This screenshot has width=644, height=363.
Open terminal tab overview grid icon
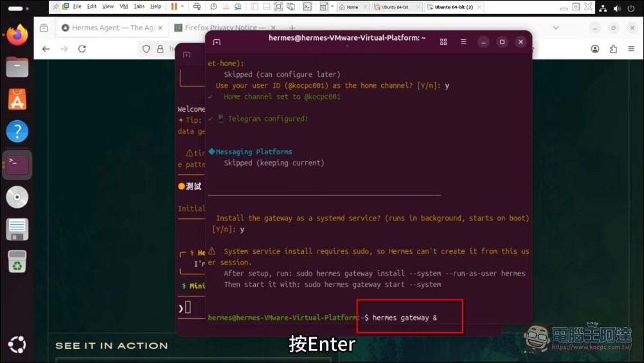coord(443,42)
